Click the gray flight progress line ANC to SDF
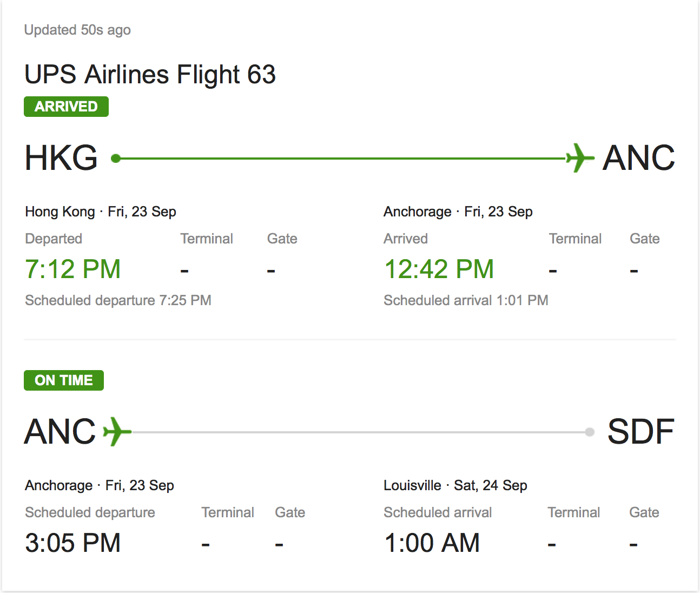 [359, 432]
